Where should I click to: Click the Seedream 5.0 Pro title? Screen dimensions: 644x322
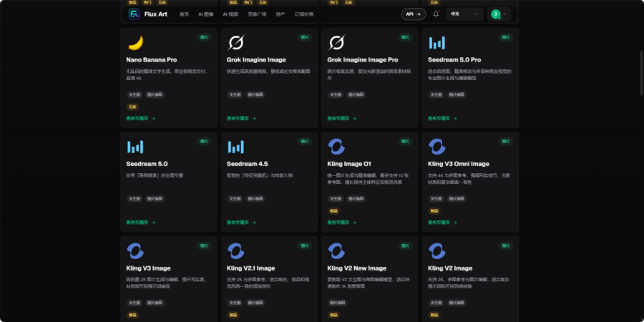click(454, 60)
